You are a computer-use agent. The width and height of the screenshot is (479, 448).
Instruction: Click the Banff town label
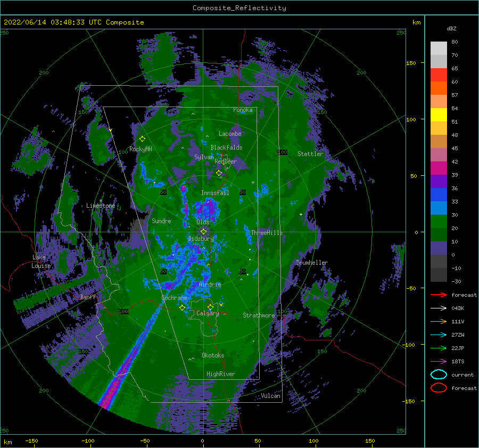(x=88, y=297)
